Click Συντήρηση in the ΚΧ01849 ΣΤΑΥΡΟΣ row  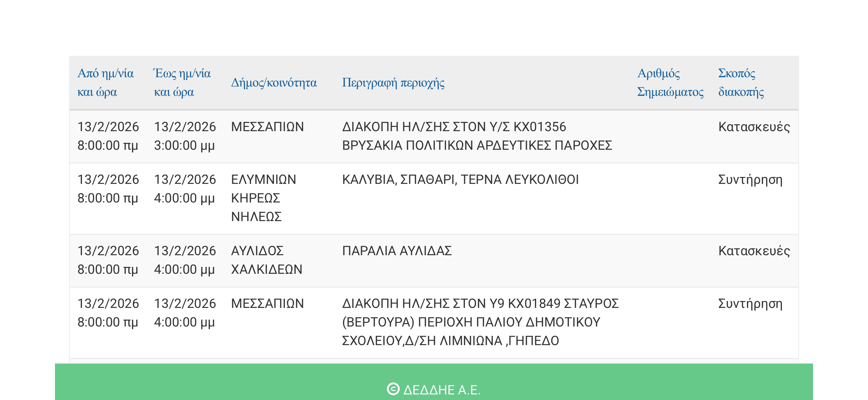(x=750, y=304)
